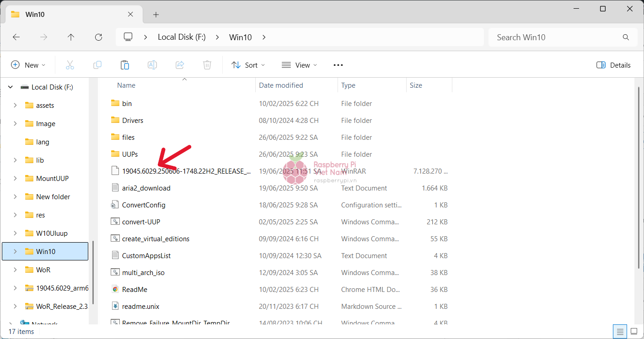This screenshot has width=644, height=339.
Task: Click the Refresh icon in navigation bar
Action: [98, 37]
